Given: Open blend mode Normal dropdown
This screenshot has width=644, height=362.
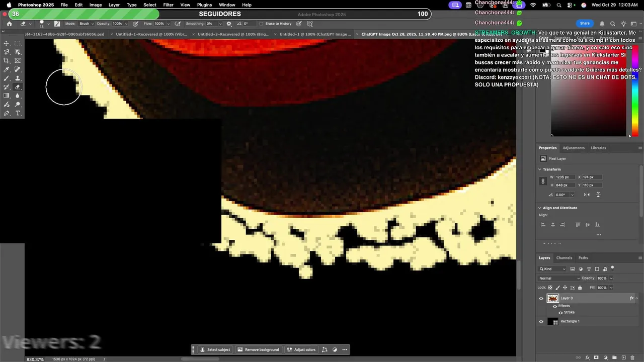Looking at the screenshot, I should 559,278.
